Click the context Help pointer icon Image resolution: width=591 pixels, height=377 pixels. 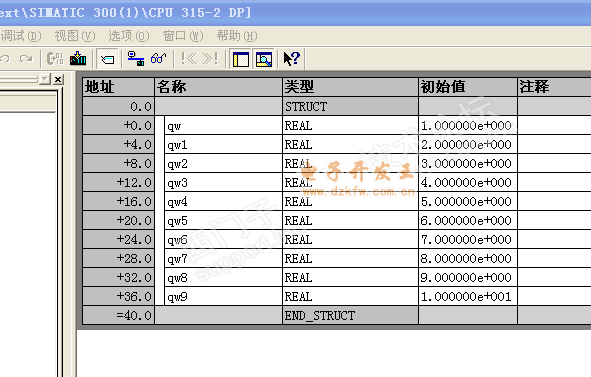(292, 59)
